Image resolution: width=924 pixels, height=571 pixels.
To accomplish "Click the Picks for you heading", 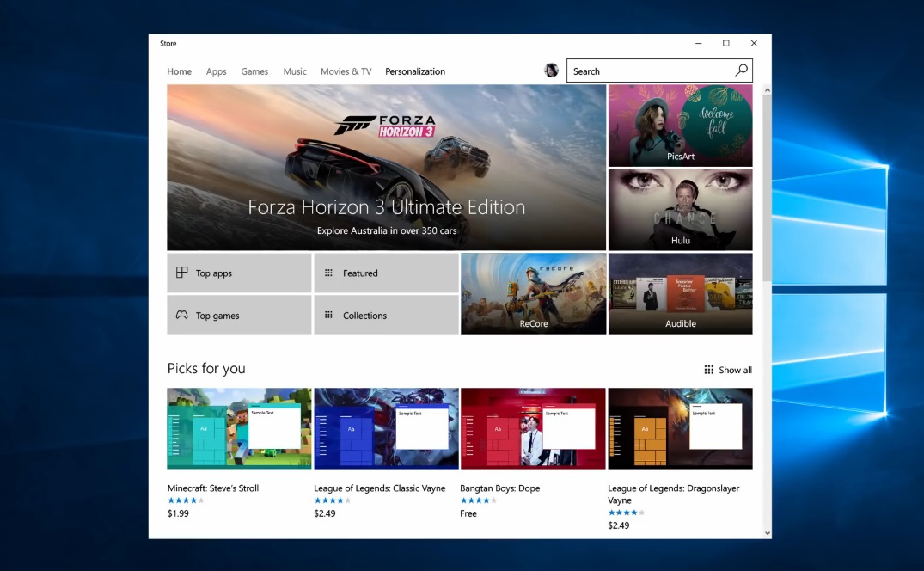I will click(x=206, y=368).
